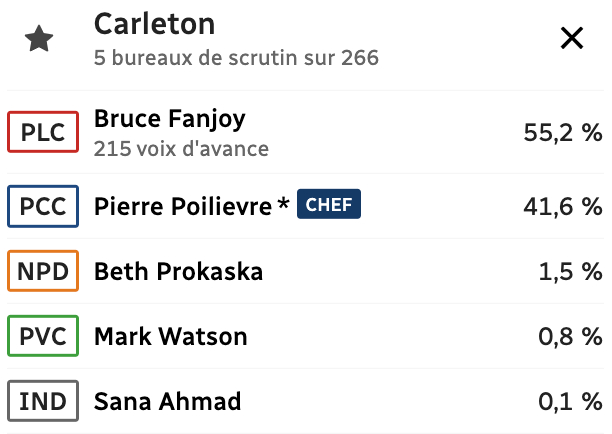Image resolution: width=612 pixels, height=434 pixels.
Task: Click the IND party badge
Action: (x=43, y=402)
